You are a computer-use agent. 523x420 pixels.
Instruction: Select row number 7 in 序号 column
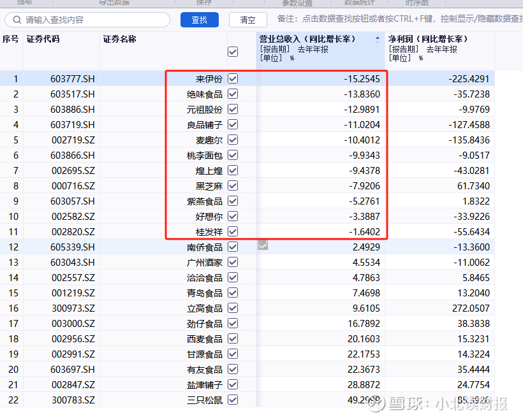[16, 171]
